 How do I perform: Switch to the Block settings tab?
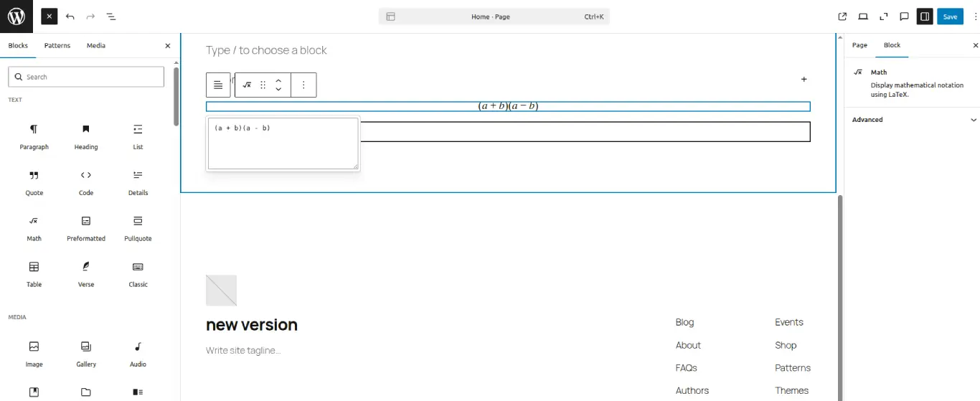[x=892, y=45]
